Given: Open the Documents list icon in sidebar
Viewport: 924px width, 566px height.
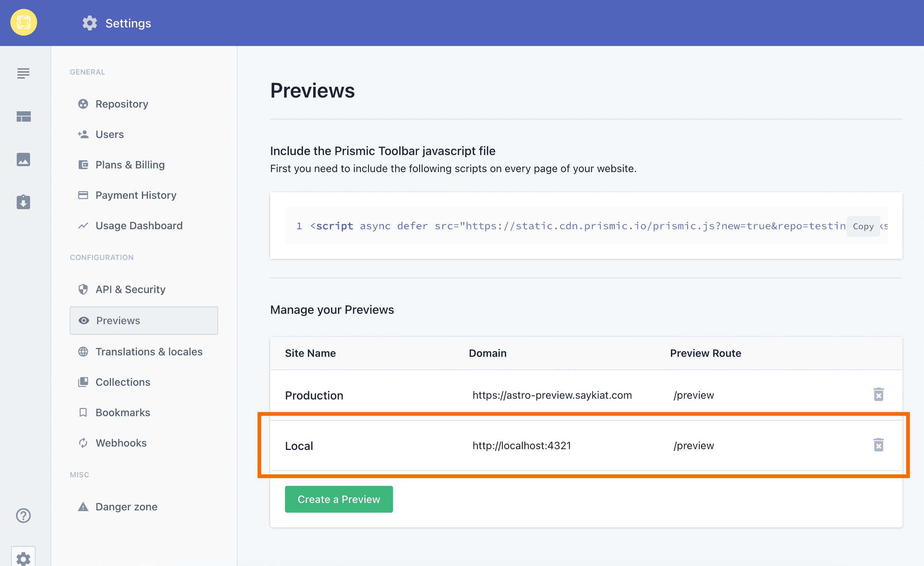Looking at the screenshot, I should (x=23, y=73).
